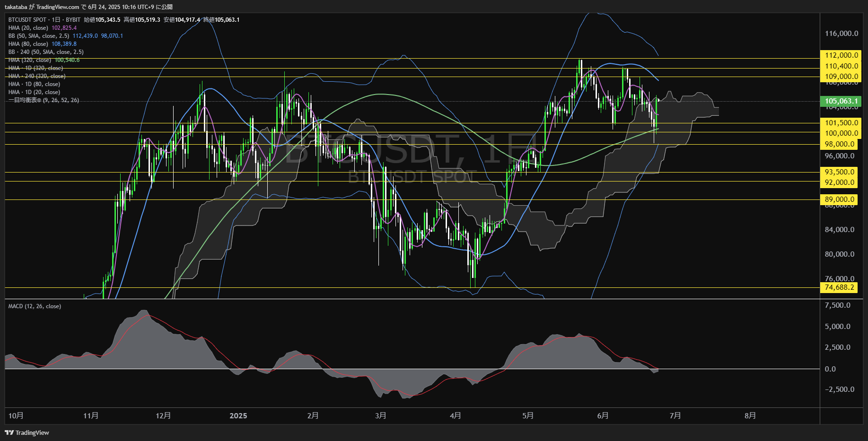The width and height of the screenshot is (868, 441).
Task: Click the TradingView logo at bottom left
Action: tap(27, 432)
